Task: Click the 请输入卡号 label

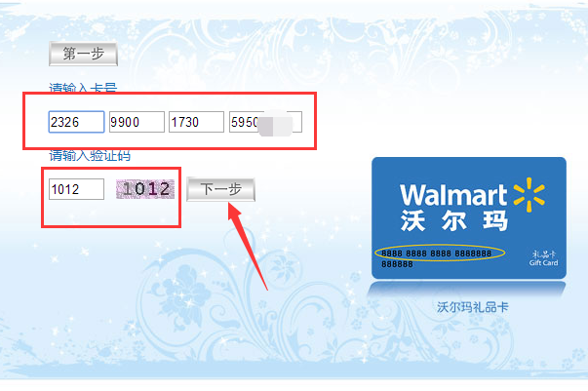Action: [83, 88]
